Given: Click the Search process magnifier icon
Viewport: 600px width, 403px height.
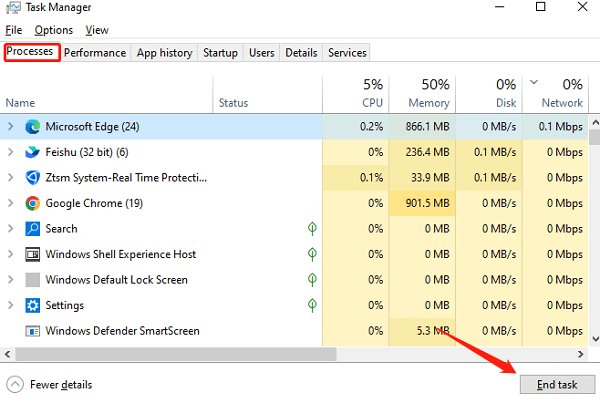Looking at the screenshot, I should point(32,229).
